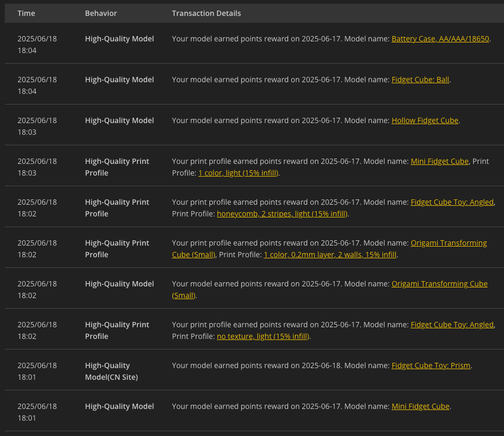Open the Battery Case, AA/AAA/18650 model link
Screen dimensions: 504x436
440,39
